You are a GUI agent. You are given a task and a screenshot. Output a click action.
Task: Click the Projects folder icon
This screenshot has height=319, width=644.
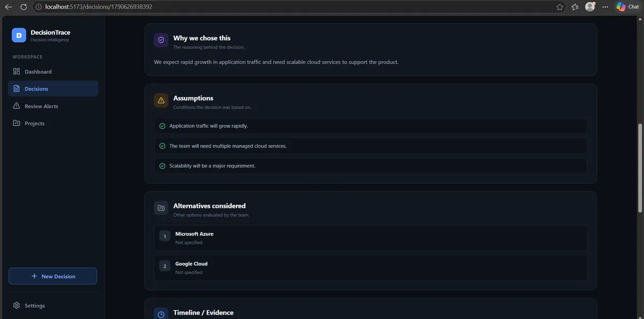click(17, 123)
